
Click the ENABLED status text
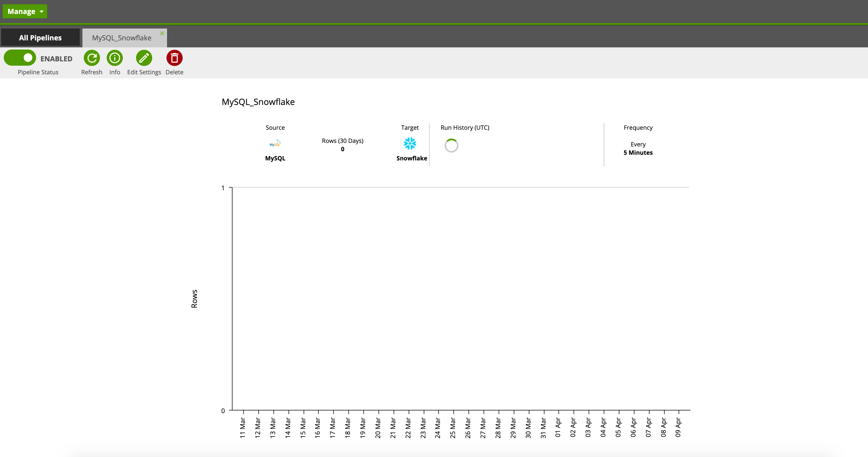56,59
